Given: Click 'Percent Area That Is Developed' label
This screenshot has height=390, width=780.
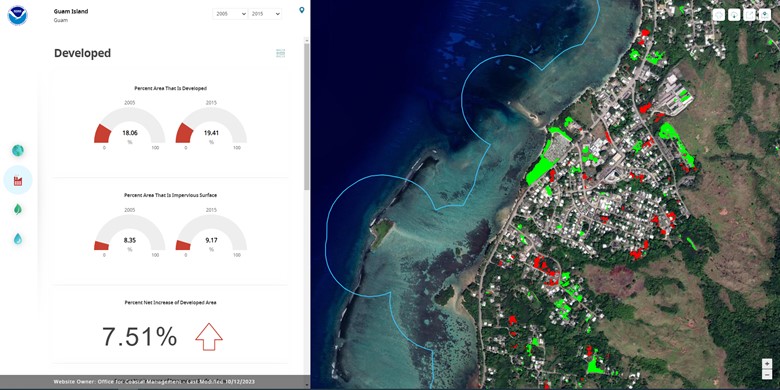Looking at the screenshot, I should coord(170,88).
